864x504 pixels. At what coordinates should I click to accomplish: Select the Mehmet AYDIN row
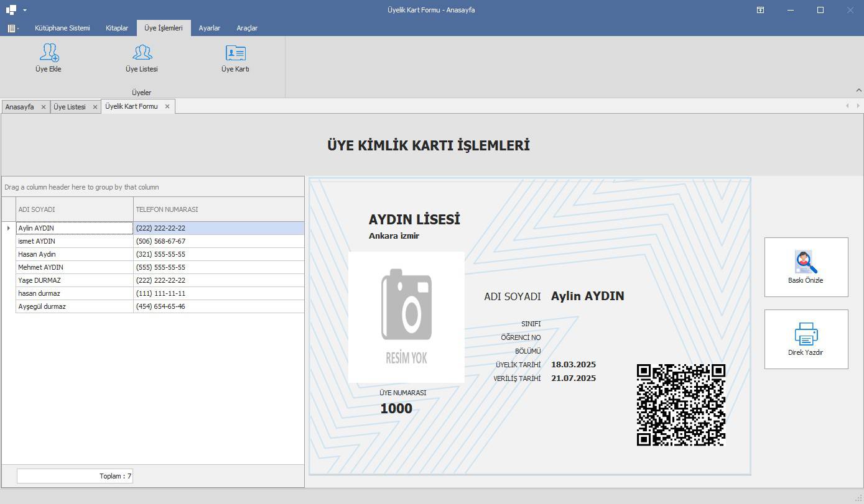pos(74,267)
